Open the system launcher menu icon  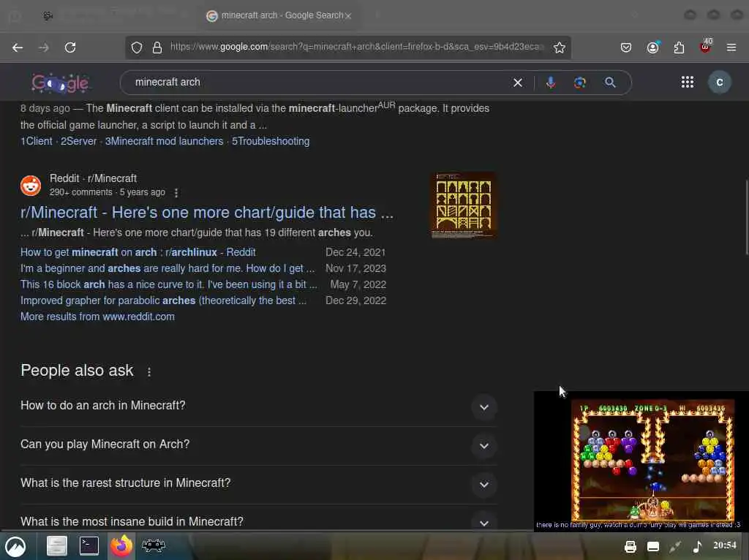coord(16,546)
